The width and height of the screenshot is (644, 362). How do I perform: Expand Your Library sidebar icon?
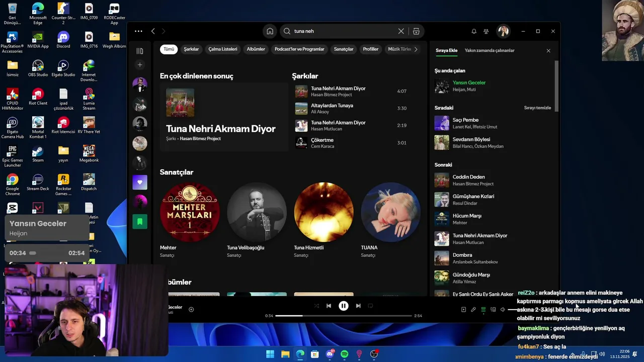140,51
